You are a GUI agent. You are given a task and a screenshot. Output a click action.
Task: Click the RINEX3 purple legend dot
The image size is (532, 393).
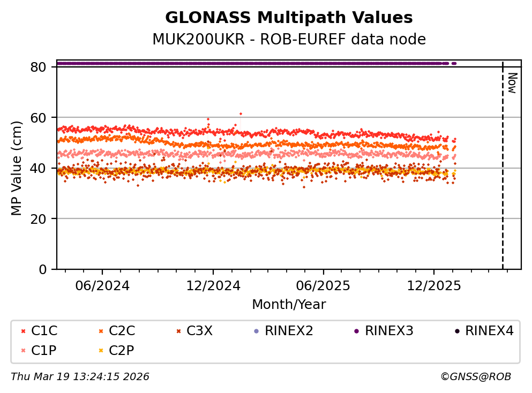click(356, 331)
